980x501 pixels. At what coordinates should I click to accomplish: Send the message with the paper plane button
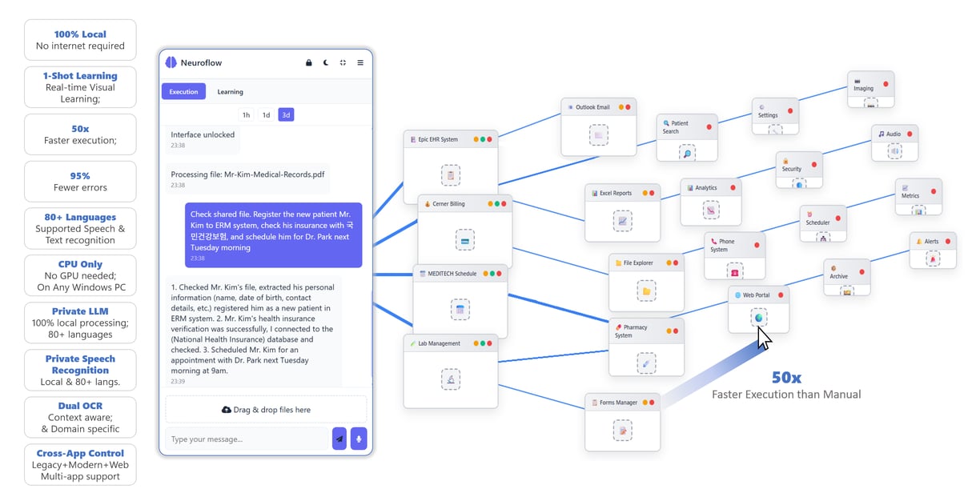(x=339, y=439)
